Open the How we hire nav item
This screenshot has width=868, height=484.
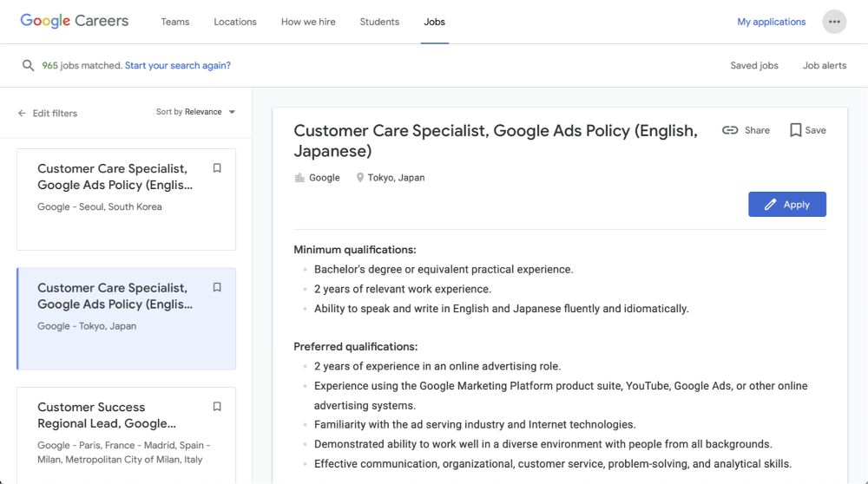click(x=308, y=22)
